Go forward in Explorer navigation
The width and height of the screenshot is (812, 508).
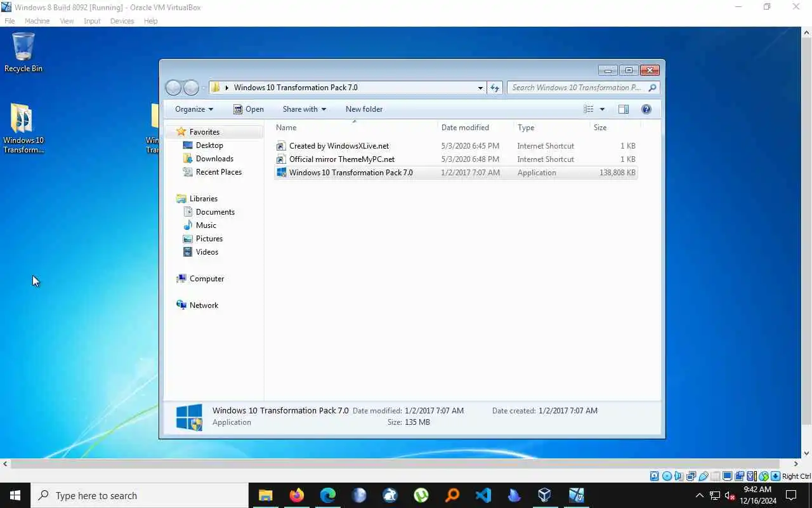point(191,88)
